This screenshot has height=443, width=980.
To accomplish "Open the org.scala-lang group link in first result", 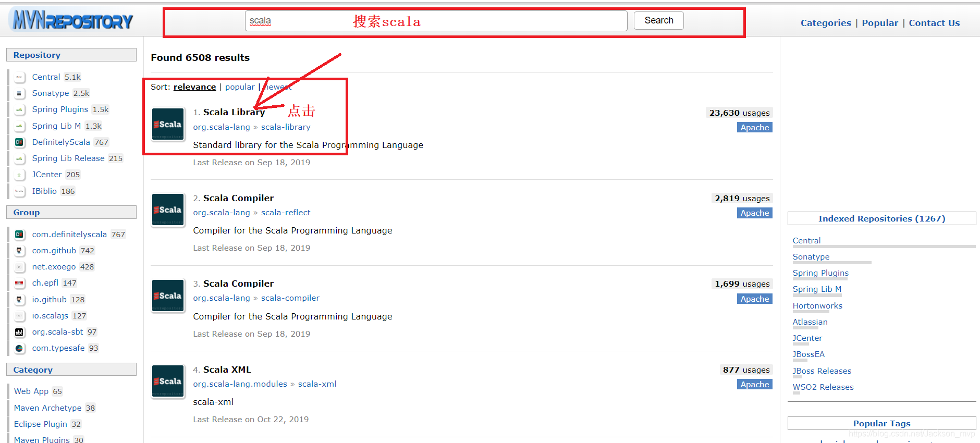I will coord(222,127).
